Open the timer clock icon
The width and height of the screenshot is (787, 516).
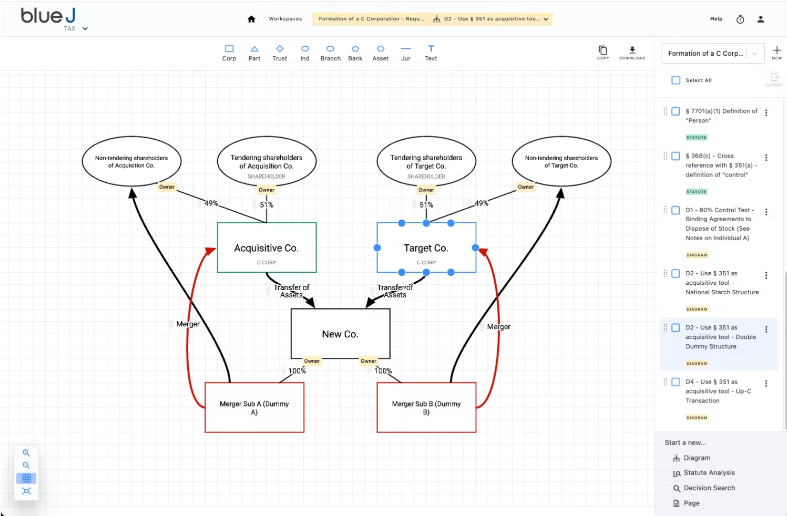740,20
